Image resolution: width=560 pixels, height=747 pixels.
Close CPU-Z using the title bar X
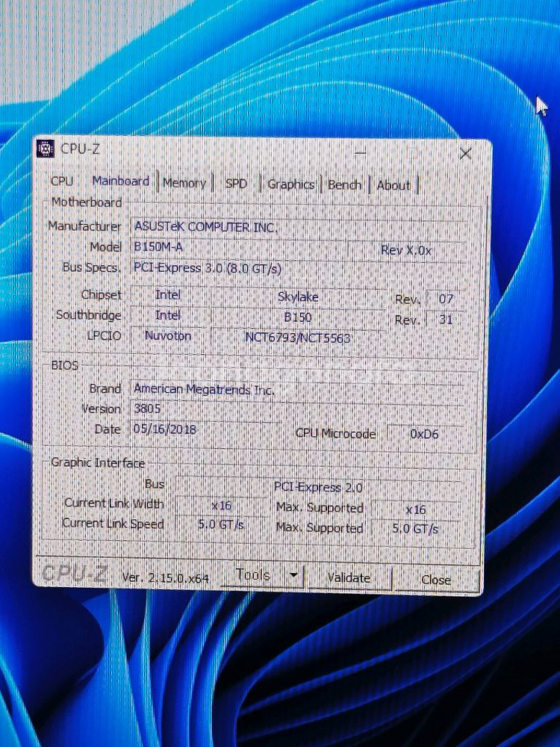[x=465, y=153]
